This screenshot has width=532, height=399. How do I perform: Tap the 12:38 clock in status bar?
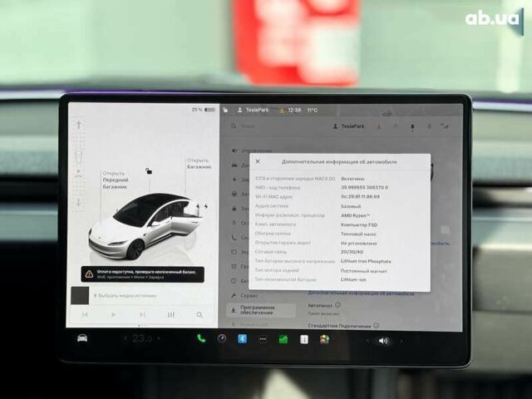294,110
